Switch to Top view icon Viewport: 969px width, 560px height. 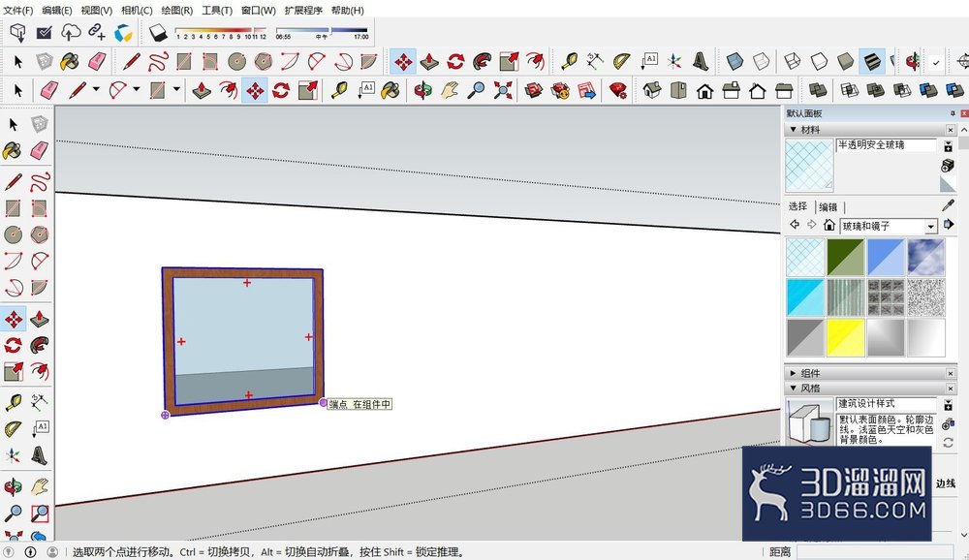tap(678, 91)
